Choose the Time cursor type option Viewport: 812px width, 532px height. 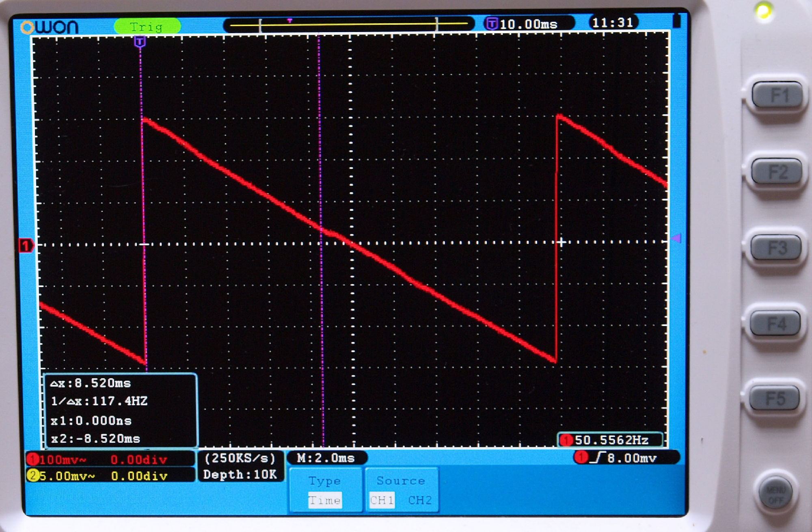click(x=324, y=500)
